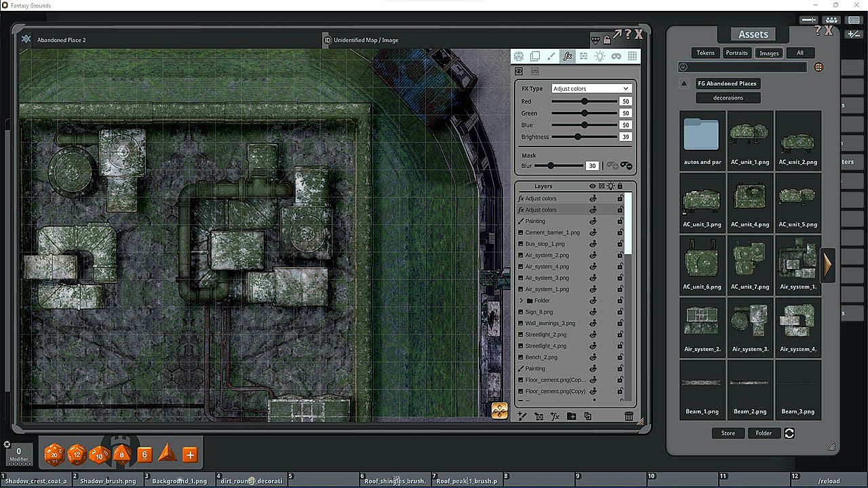Image resolution: width=868 pixels, height=488 pixels.
Task: Open the lighting bulb tool
Action: (599, 56)
